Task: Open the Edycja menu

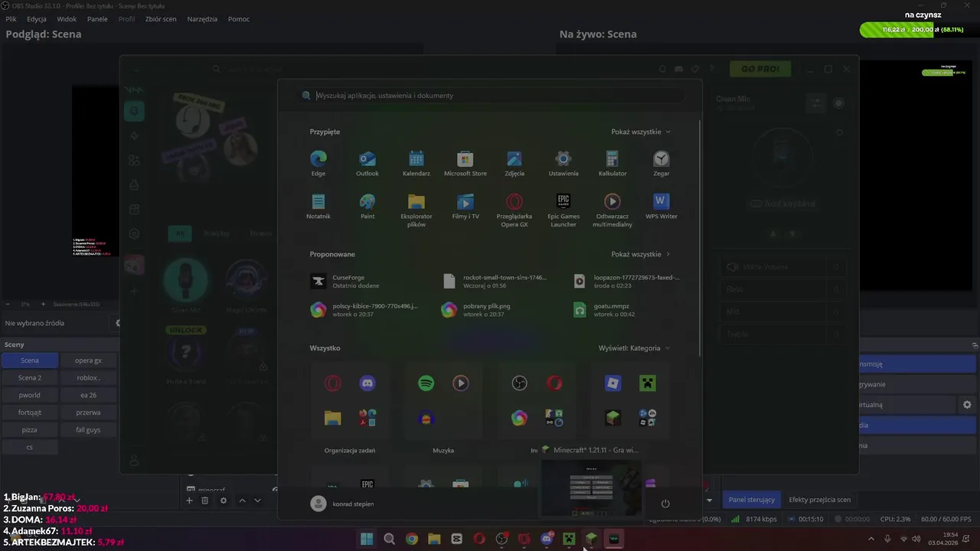Action: (x=36, y=18)
